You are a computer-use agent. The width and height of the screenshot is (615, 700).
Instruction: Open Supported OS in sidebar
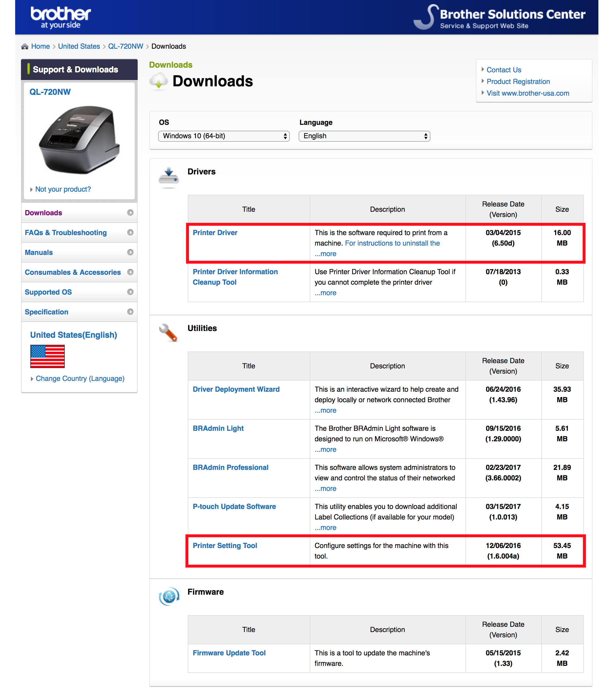[x=79, y=292]
